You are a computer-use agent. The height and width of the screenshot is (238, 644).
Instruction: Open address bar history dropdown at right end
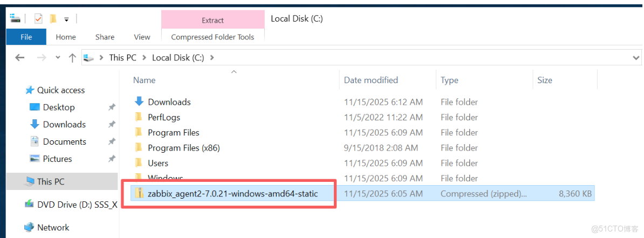point(636,57)
